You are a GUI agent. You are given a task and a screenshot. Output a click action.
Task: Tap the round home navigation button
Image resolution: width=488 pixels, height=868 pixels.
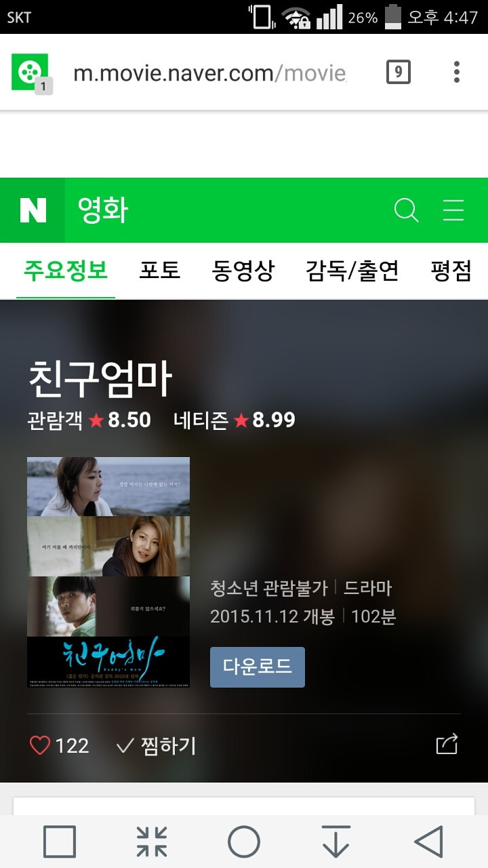(x=244, y=842)
